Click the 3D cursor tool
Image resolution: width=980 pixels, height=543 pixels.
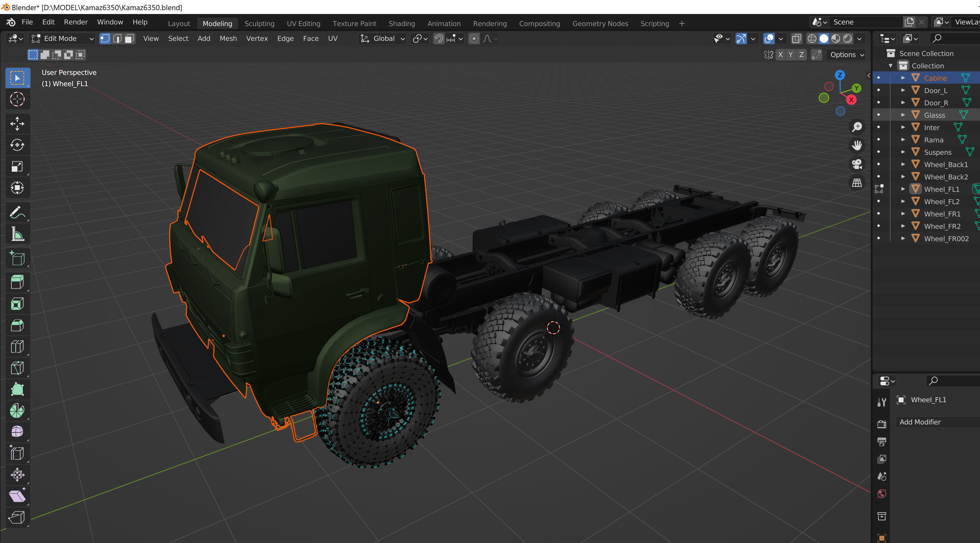17,99
